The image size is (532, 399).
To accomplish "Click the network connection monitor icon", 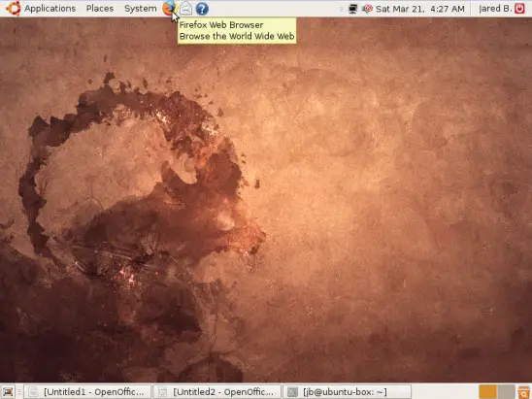I will coord(352,9).
